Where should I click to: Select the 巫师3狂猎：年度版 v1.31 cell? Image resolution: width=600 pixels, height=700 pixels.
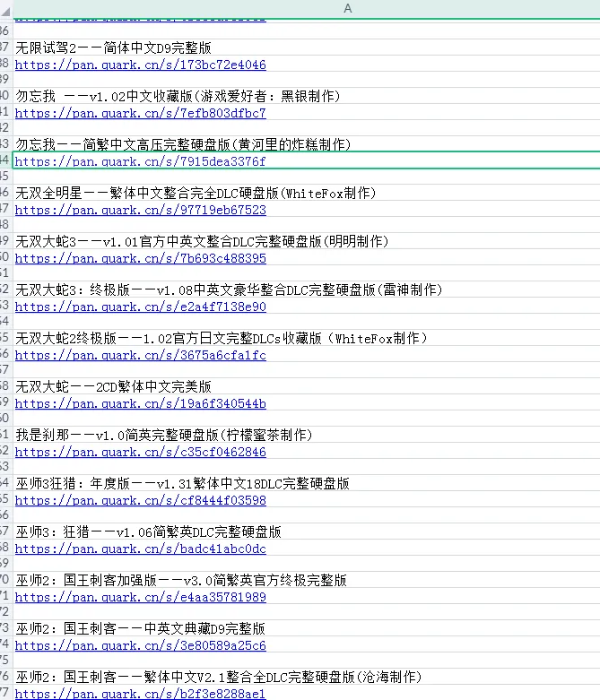pos(182,484)
